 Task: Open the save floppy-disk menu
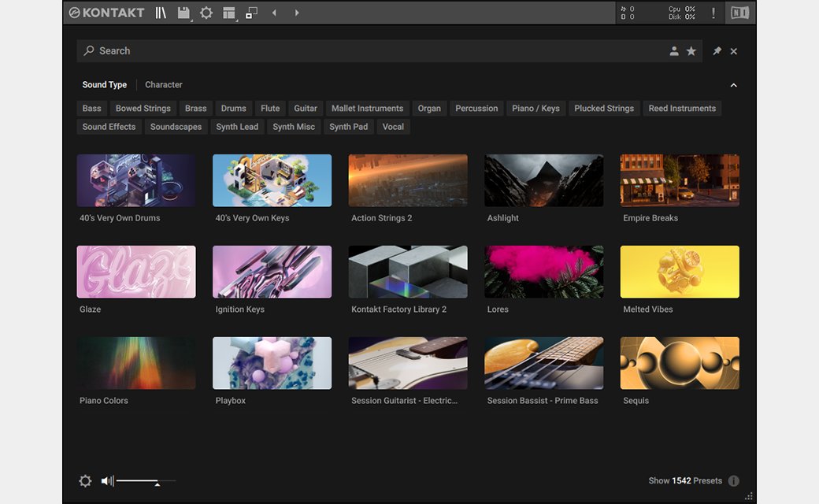pos(183,13)
